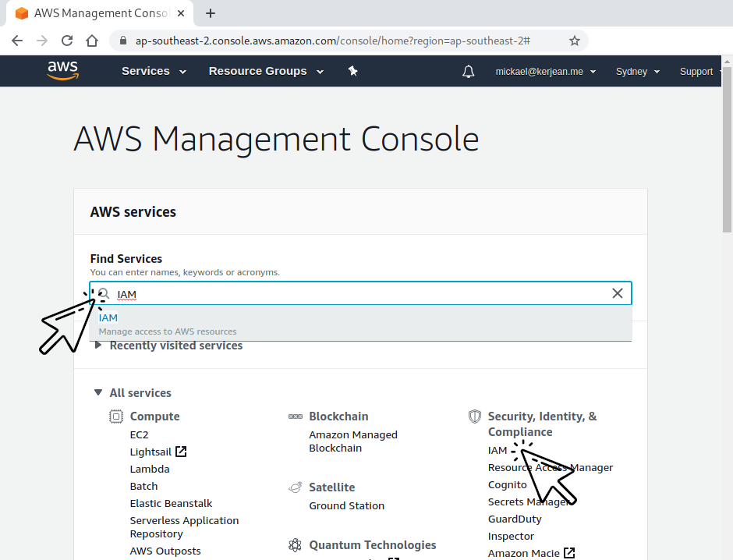This screenshot has width=733, height=560.
Task: Click in the Find Services search box
Action: [x=360, y=293]
